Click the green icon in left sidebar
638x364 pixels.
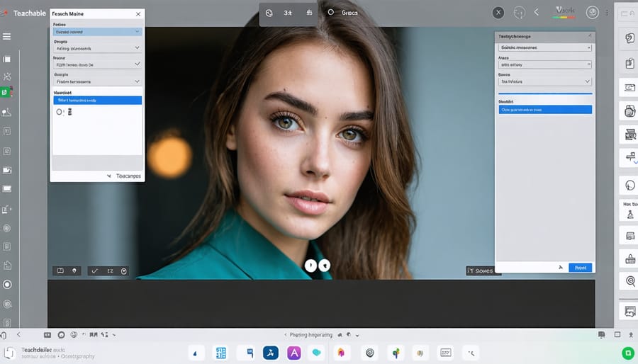pos(6,93)
